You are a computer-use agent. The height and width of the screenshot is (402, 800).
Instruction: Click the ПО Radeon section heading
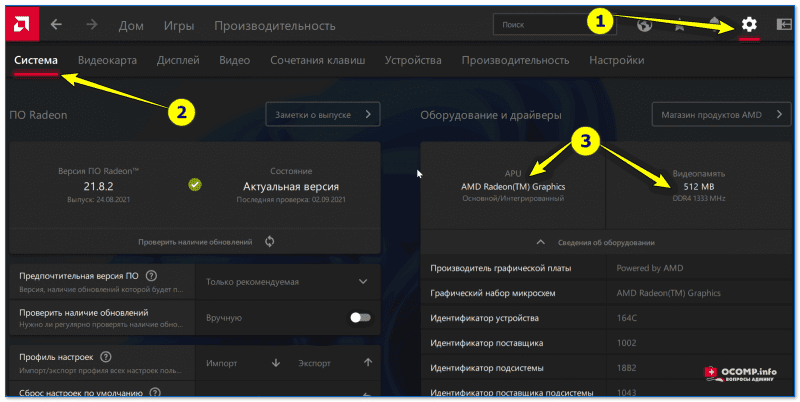pyautogui.click(x=38, y=115)
